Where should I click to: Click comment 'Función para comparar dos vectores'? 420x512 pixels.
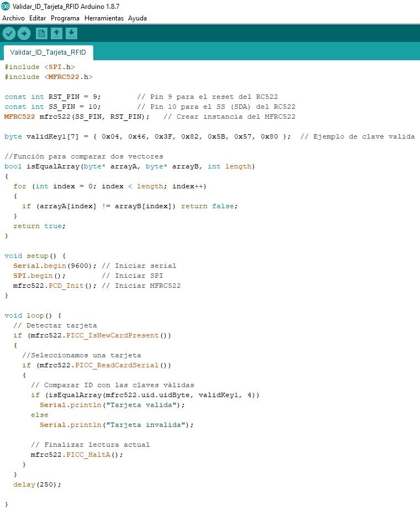tap(84, 157)
